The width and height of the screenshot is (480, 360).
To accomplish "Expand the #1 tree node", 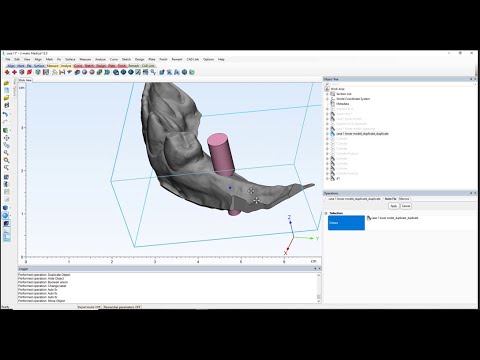I will pyautogui.click(x=327, y=179).
